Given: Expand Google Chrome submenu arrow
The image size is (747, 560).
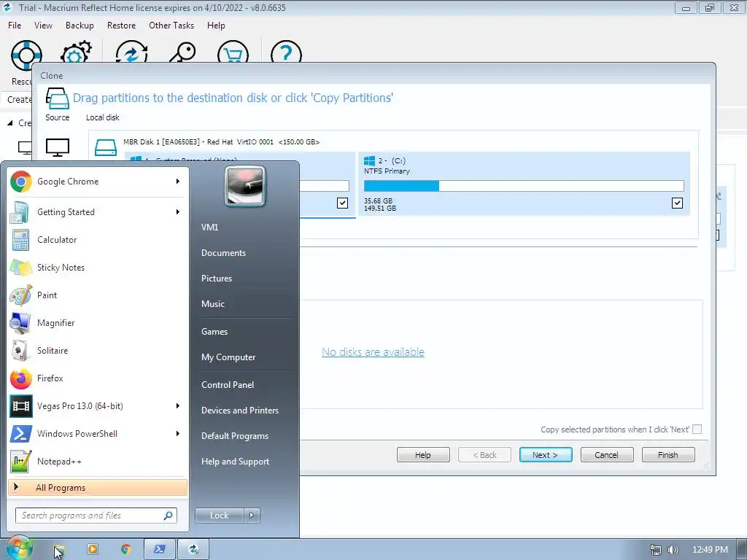Looking at the screenshot, I should 178,182.
